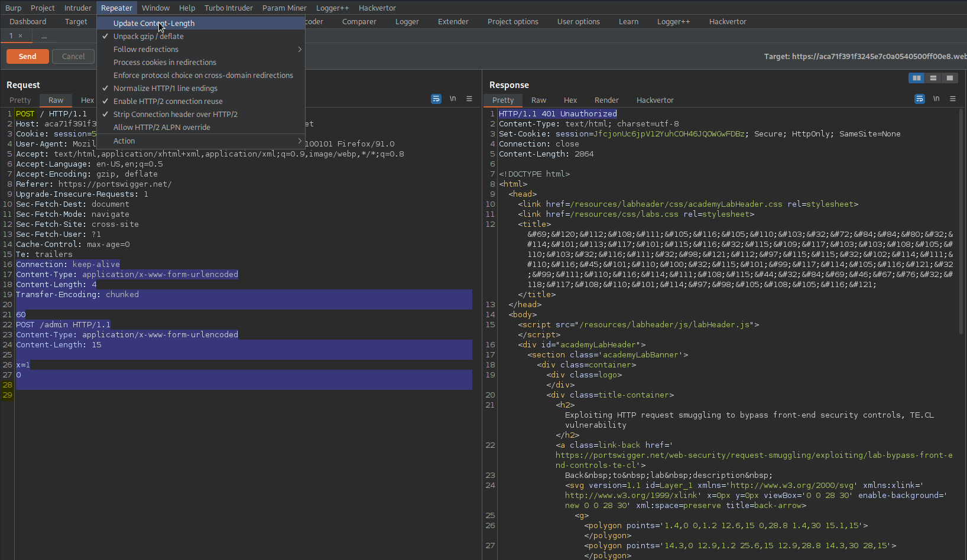Open Request pane hamburger options menu
Viewport: 967px width, 560px height.
coord(469,99)
